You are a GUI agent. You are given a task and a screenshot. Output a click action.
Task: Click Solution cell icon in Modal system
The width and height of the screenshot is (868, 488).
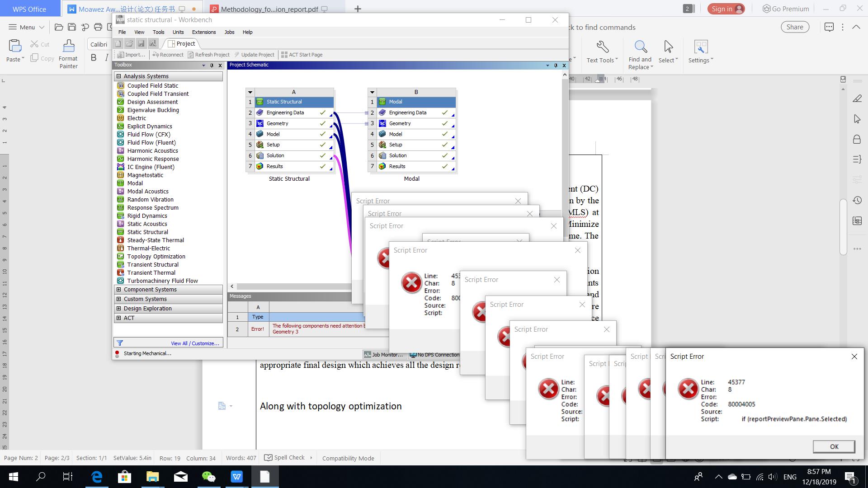click(382, 155)
